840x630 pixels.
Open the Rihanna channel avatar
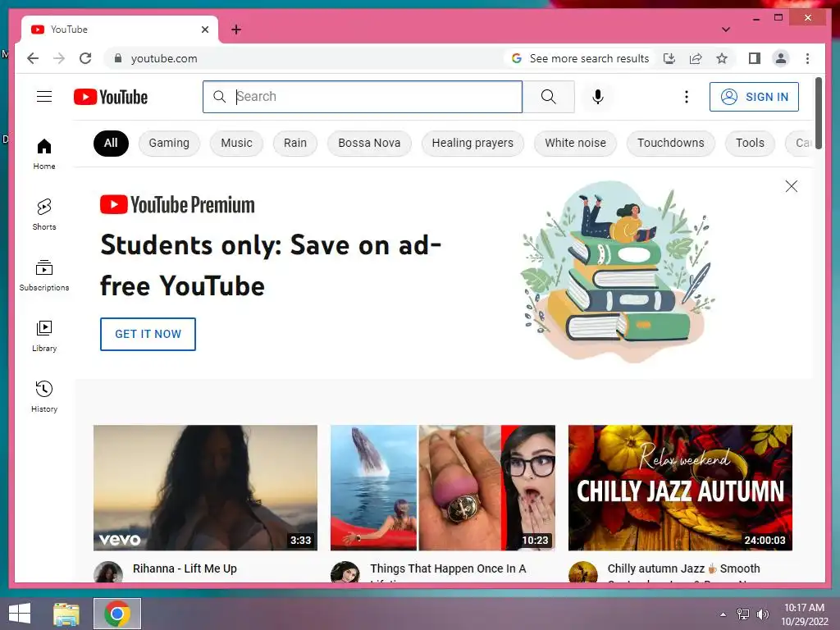108,572
